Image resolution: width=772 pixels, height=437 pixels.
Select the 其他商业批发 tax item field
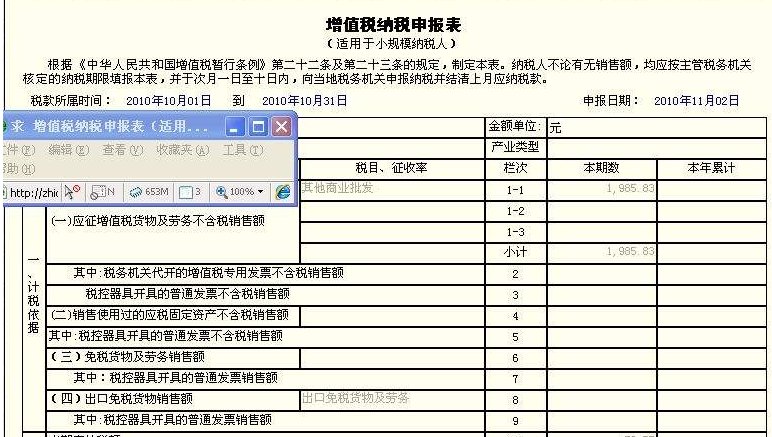[x=392, y=189]
